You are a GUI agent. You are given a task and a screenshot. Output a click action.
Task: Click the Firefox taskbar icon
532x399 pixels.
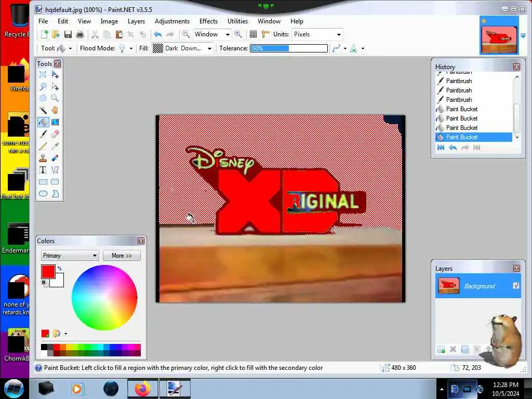[142, 389]
